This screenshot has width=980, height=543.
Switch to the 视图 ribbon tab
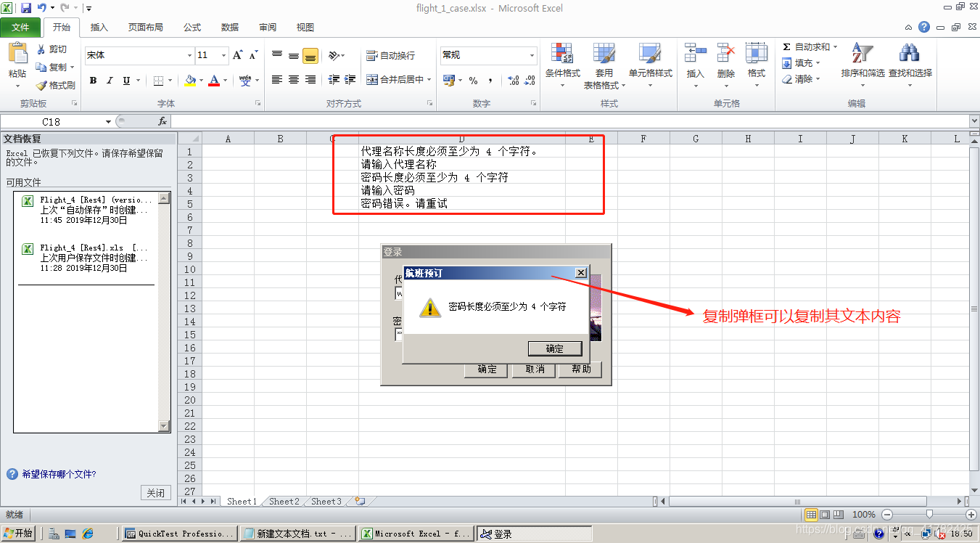tap(305, 28)
